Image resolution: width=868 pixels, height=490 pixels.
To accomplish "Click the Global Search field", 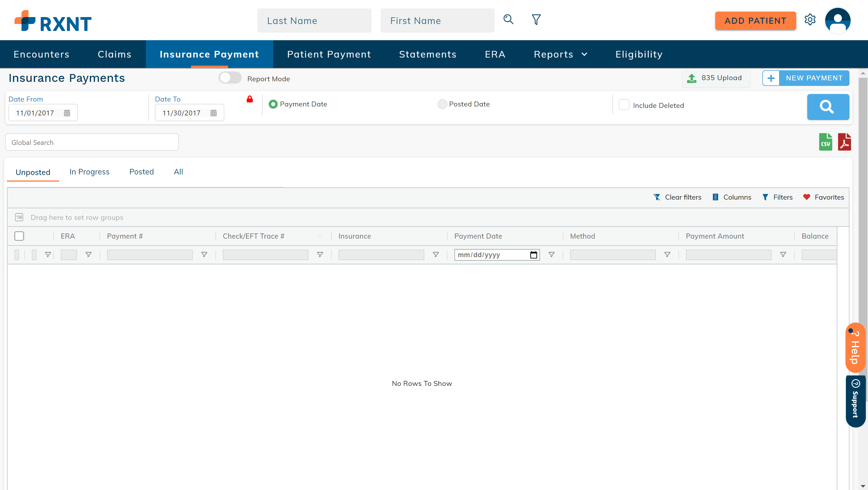I will point(92,142).
